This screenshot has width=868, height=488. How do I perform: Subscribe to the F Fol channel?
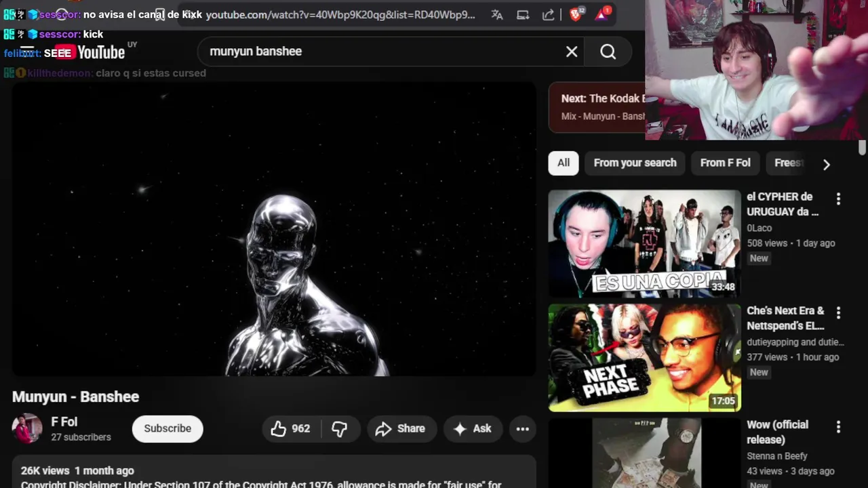(167, 428)
